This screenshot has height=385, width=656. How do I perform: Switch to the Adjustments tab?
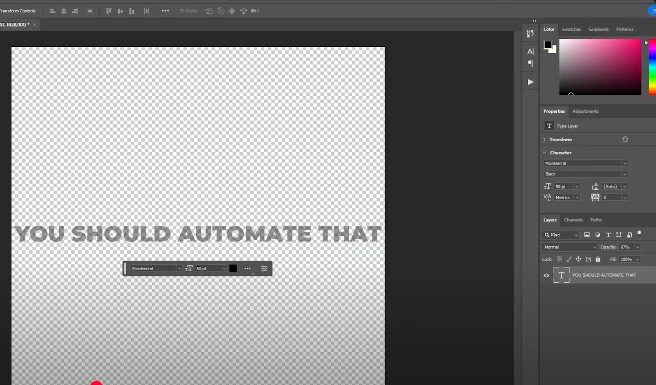pos(585,111)
